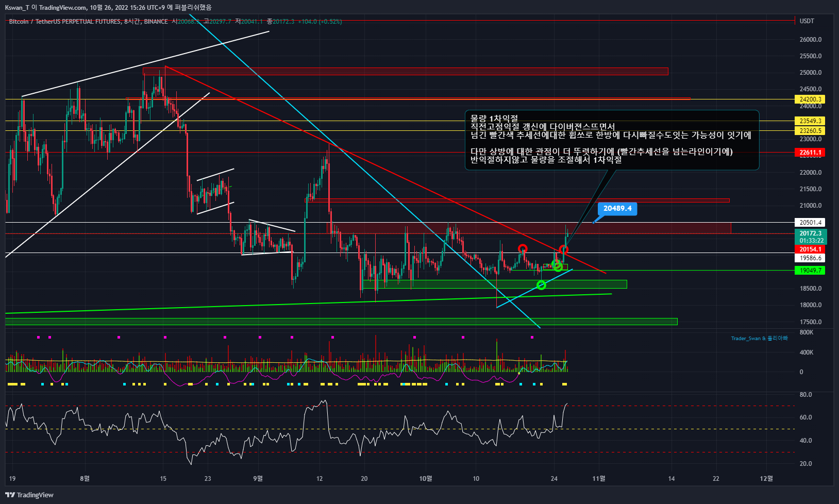Click the white 19586.6 price label
The width and height of the screenshot is (839, 504).
[811, 258]
